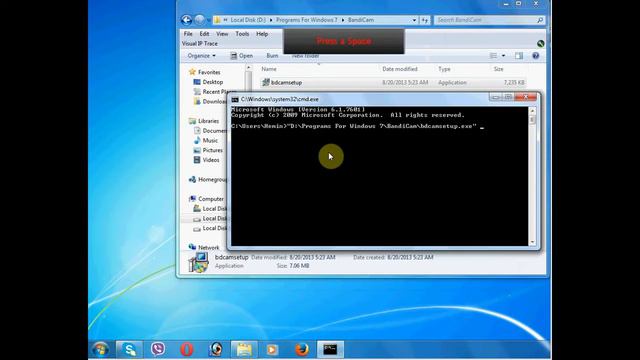The height and width of the screenshot is (360, 640).
Task: Click the Application type cell of bdcamsetup
Action: (x=452, y=82)
